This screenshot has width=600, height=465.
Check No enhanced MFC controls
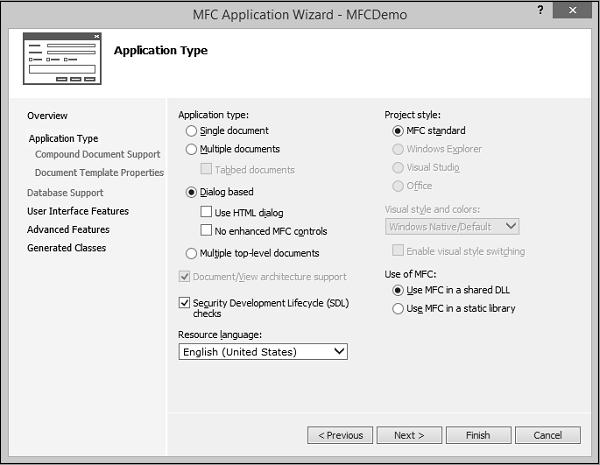[206, 230]
